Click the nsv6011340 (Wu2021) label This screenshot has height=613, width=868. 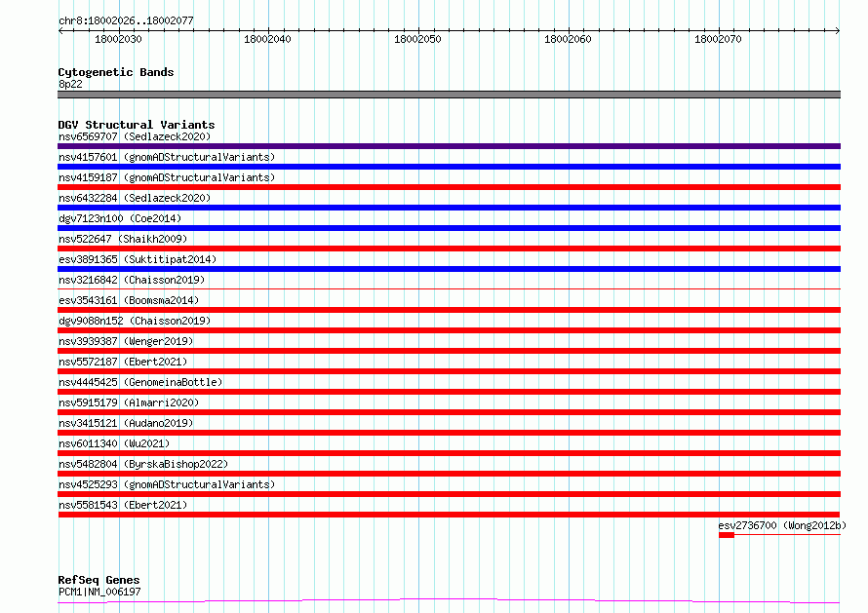click(x=114, y=443)
